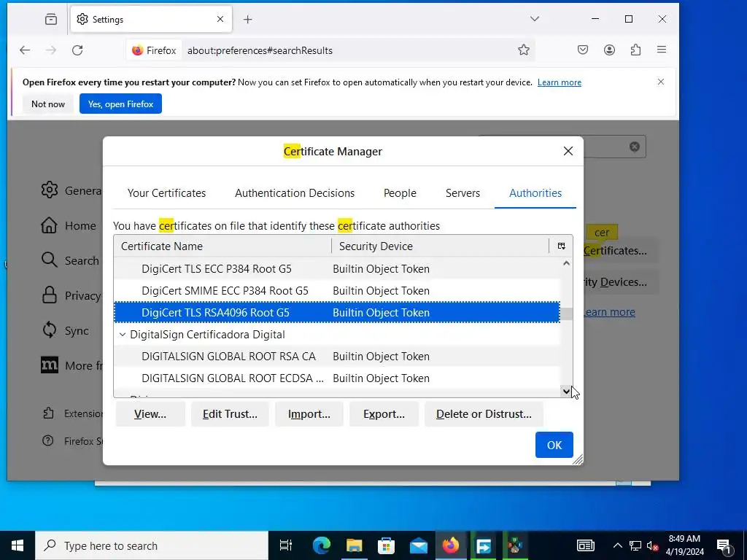
Task: Switch to Servers tab
Action: point(462,192)
